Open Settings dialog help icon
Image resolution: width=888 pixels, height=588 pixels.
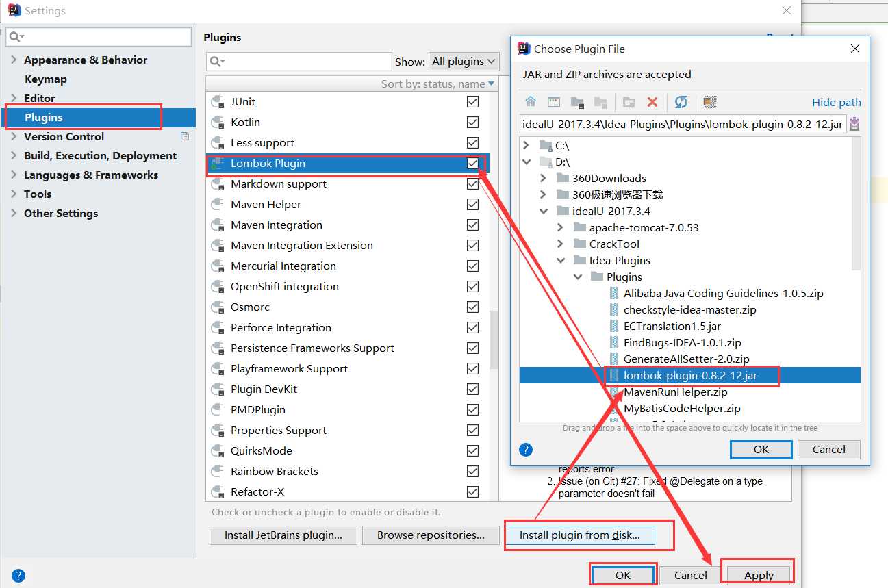[x=18, y=576]
